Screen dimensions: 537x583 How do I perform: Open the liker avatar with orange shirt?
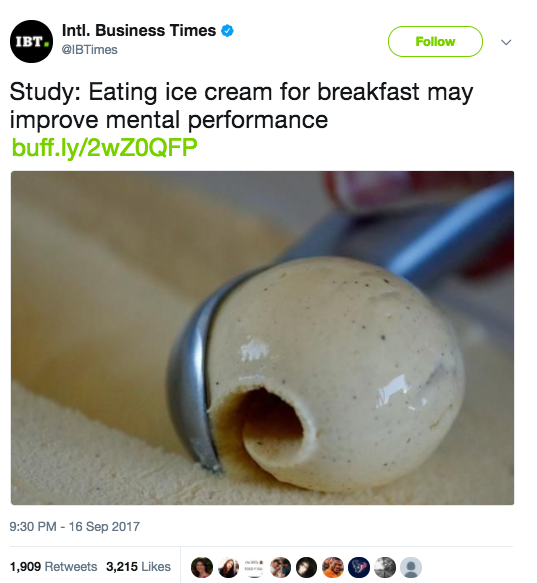pyautogui.click(x=332, y=567)
